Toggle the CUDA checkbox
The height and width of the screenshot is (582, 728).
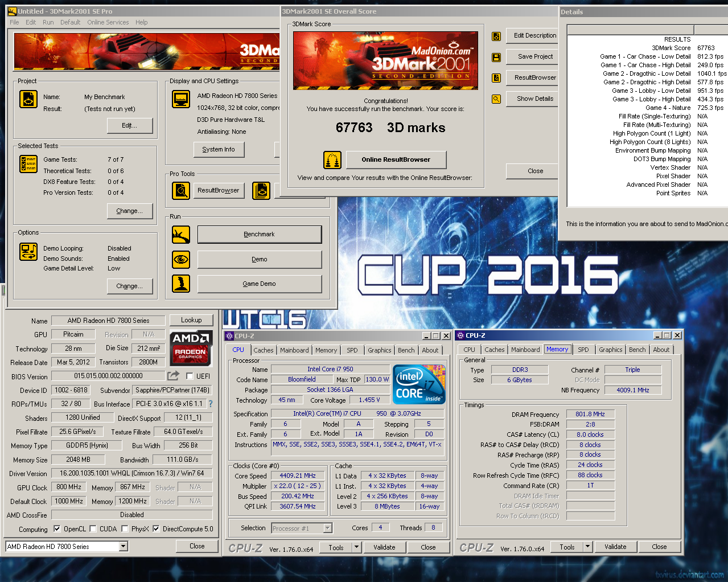(93, 528)
